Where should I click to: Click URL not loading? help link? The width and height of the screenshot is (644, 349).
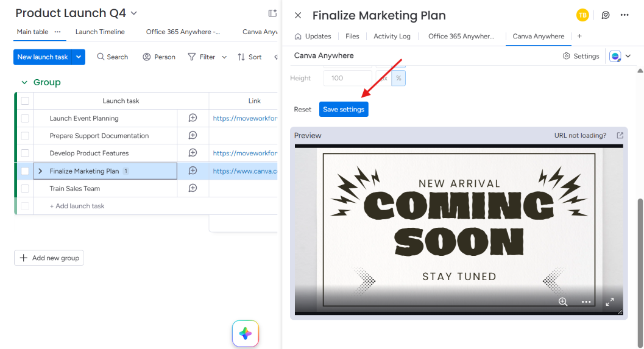pyautogui.click(x=580, y=135)
